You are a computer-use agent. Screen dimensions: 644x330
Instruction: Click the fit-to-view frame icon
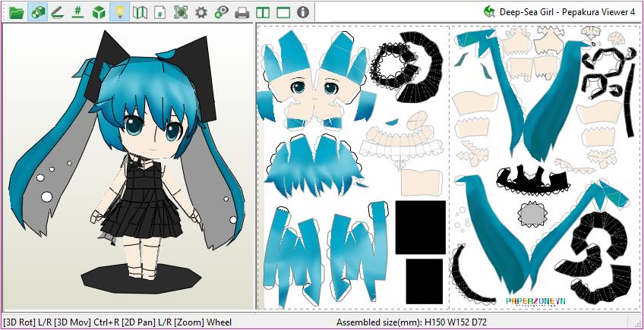pos(180,12)
